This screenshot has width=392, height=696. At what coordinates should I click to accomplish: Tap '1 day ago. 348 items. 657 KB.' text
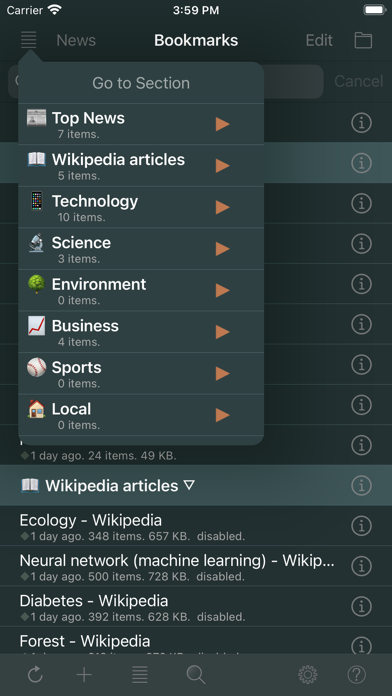(111, 536)
